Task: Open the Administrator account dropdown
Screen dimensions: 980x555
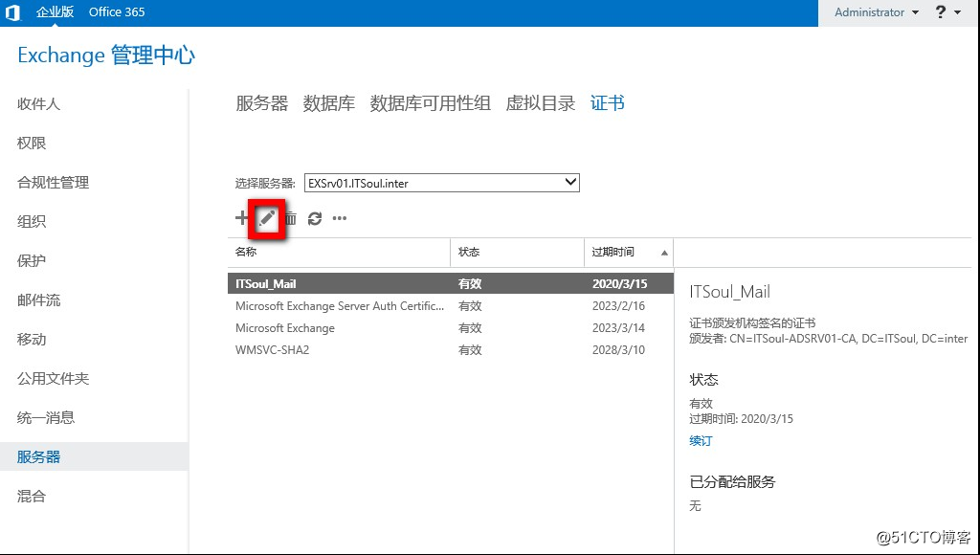Action: [x=877, y=12]
